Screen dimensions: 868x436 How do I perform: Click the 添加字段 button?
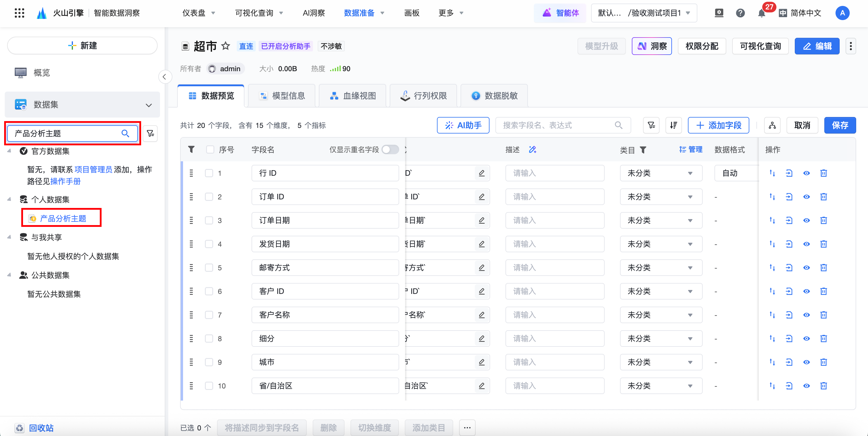tap(718, 126)
